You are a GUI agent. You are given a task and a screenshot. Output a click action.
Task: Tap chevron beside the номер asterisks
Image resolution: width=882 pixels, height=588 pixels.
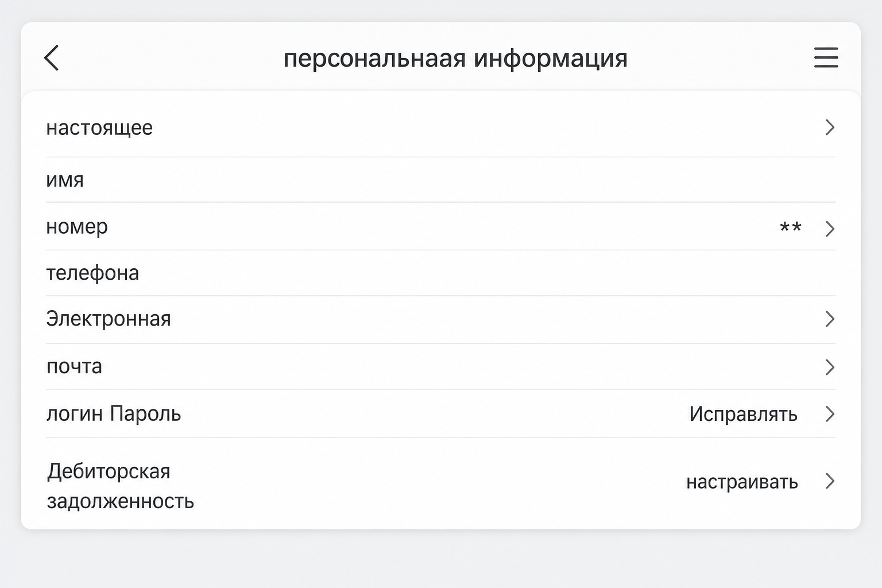[x=830, y=229]
